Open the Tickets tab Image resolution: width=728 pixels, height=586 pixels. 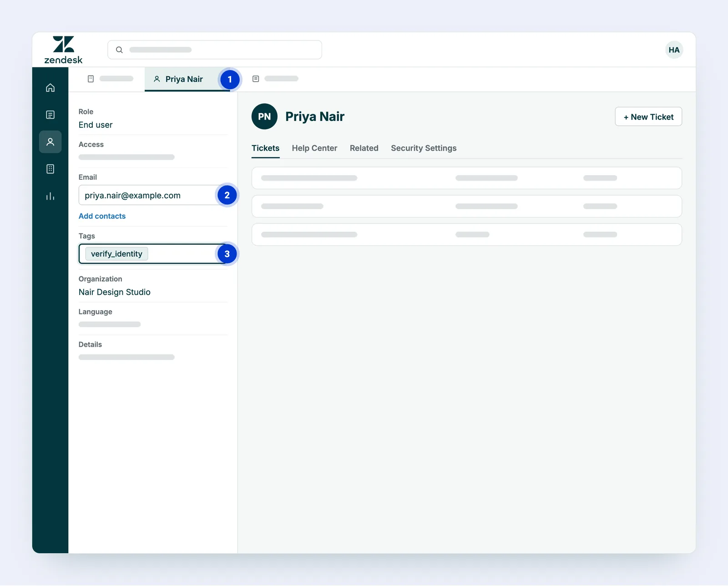[265, 148]
